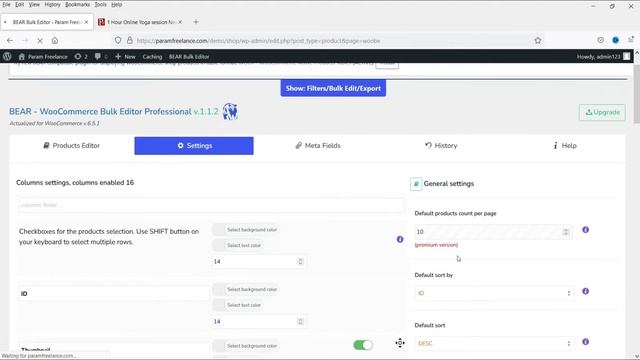
Task: Open the WordPress logo admin menu
Action: (x=7, y=57)
